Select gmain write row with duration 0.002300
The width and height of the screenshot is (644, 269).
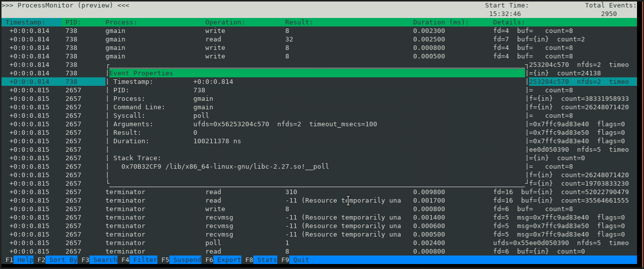coord(319,31)
